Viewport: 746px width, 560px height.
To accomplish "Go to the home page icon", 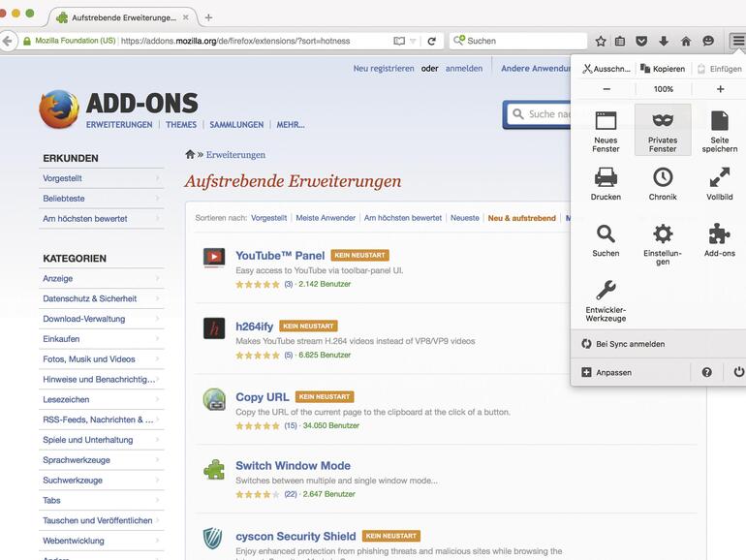I will coord(686,41).
